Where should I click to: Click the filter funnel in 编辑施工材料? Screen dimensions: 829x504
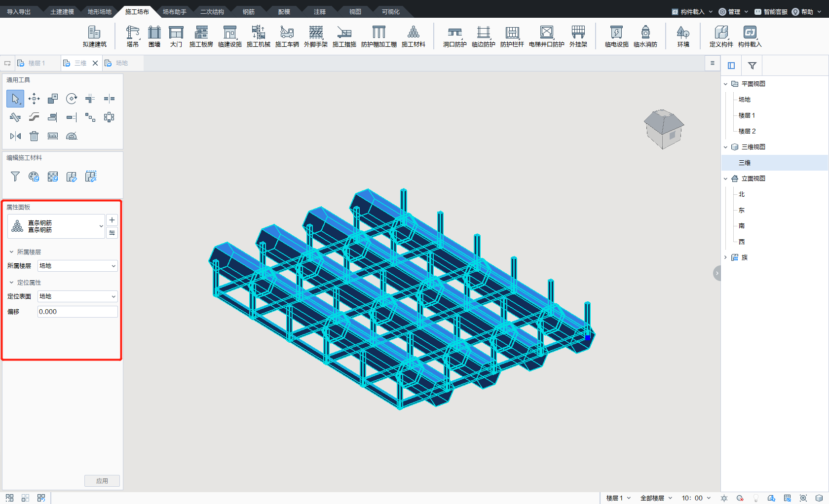[15, 177]
